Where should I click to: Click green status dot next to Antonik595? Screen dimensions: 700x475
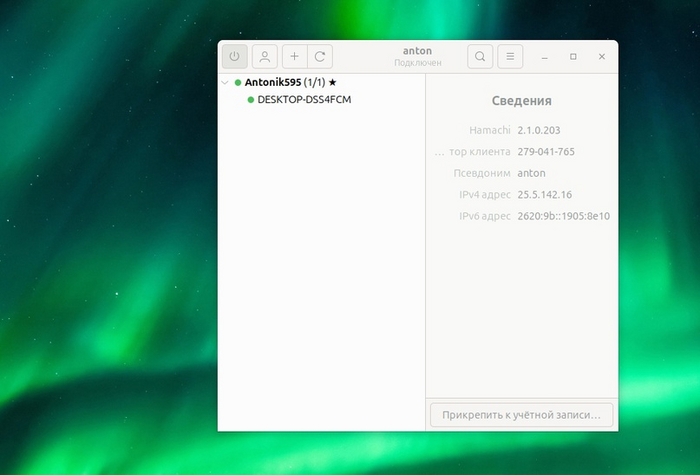(x=238, y=83)
